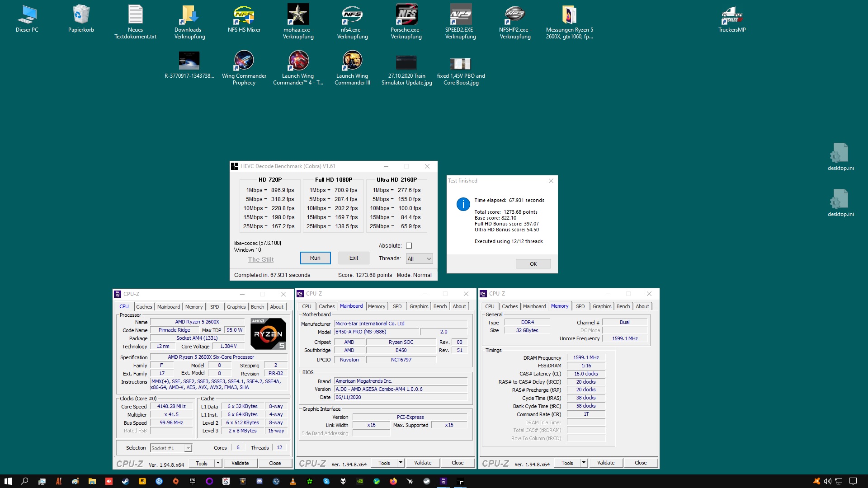
Task: Expand the Tools arrow in the Memory CPU-Z window
Action: 584,463
